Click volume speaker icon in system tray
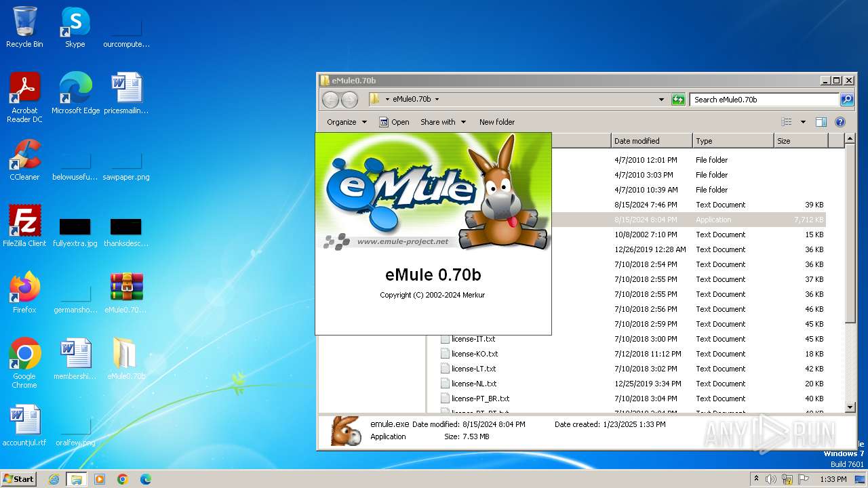 coord(770,479)
